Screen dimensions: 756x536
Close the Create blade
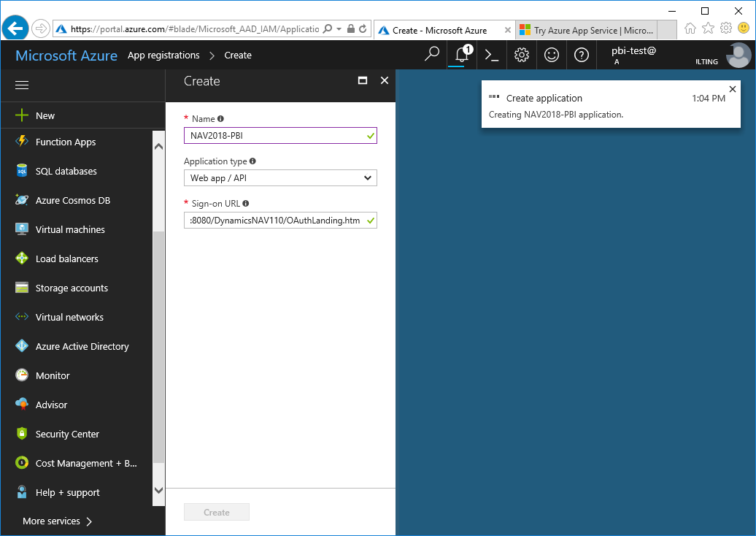pyautogui.click(x=385, y=80)
